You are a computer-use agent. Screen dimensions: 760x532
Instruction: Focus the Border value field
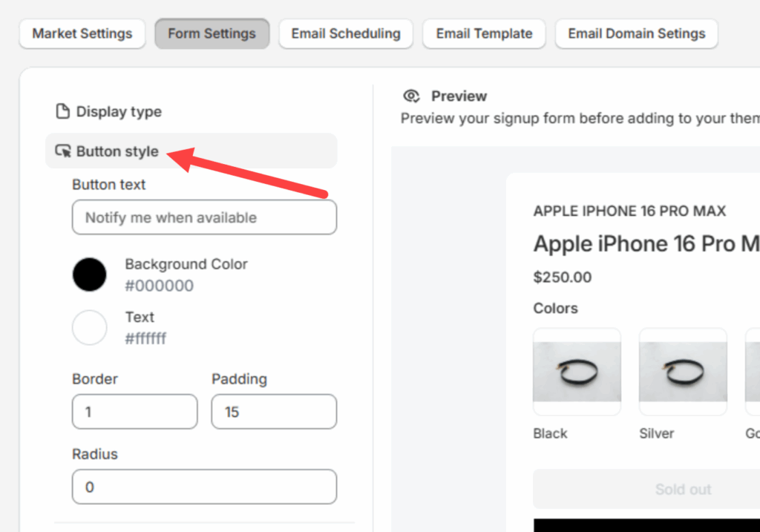[134, 412]
